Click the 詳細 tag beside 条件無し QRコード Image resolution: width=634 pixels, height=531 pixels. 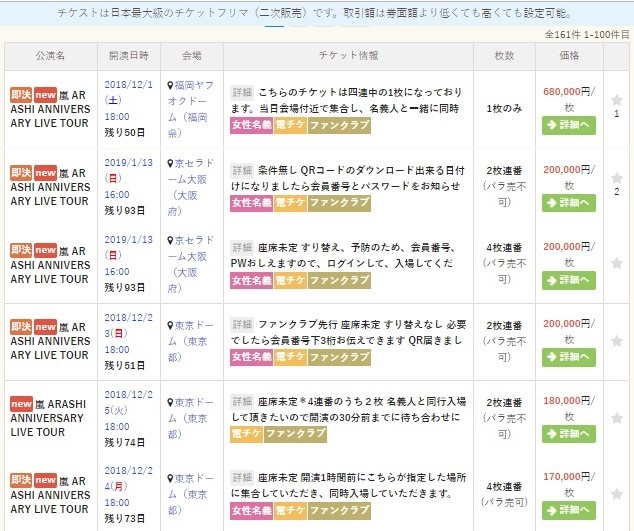242,171
